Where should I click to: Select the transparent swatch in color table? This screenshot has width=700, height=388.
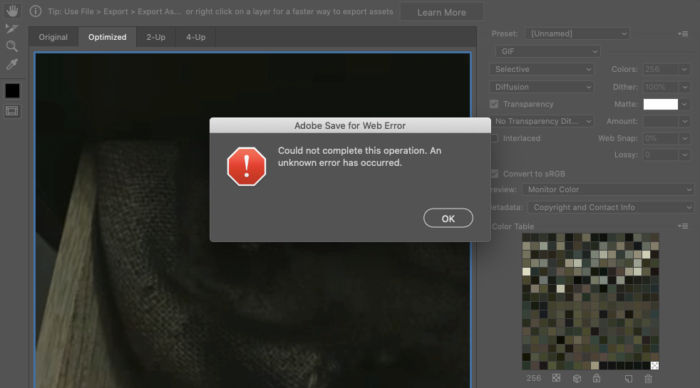[x=654, y=366]
